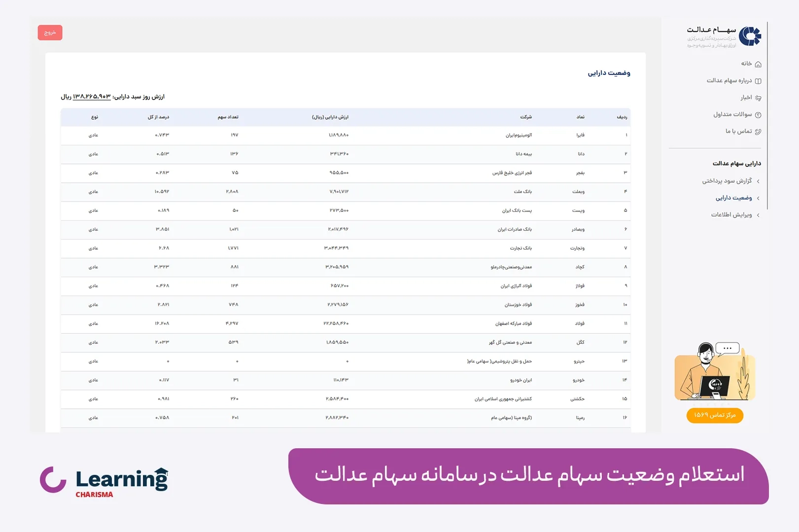Click the معدنی‌وصنعتی‌چادرملو company cell
The height and width of the screenshot is (532, 799).
511,267
